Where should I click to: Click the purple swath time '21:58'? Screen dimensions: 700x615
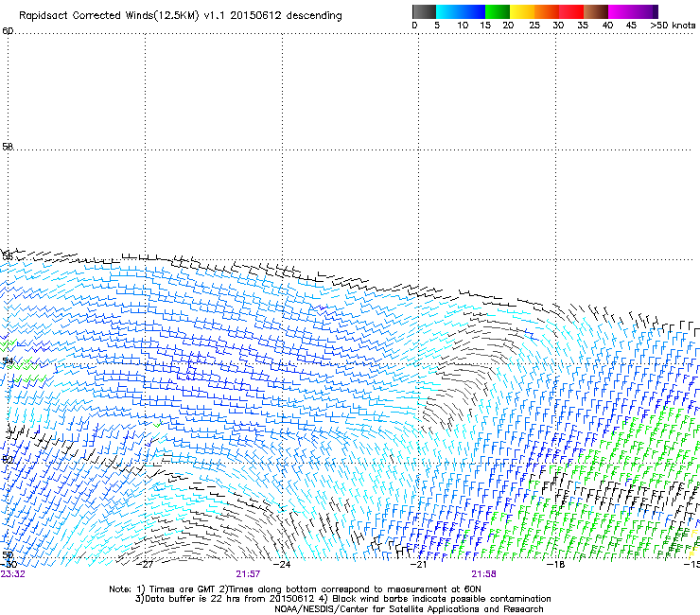click(x=484, y=574)
